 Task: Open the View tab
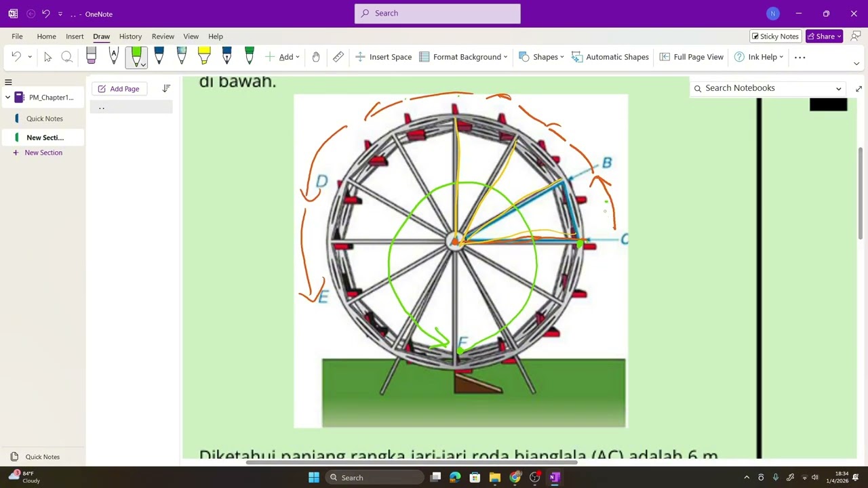[191, 36]
